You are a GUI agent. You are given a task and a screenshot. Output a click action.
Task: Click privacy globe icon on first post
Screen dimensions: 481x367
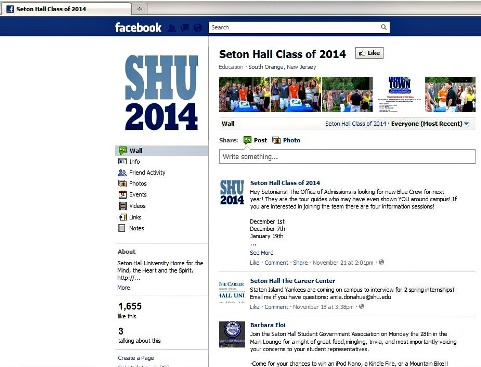tap(381, 262)
